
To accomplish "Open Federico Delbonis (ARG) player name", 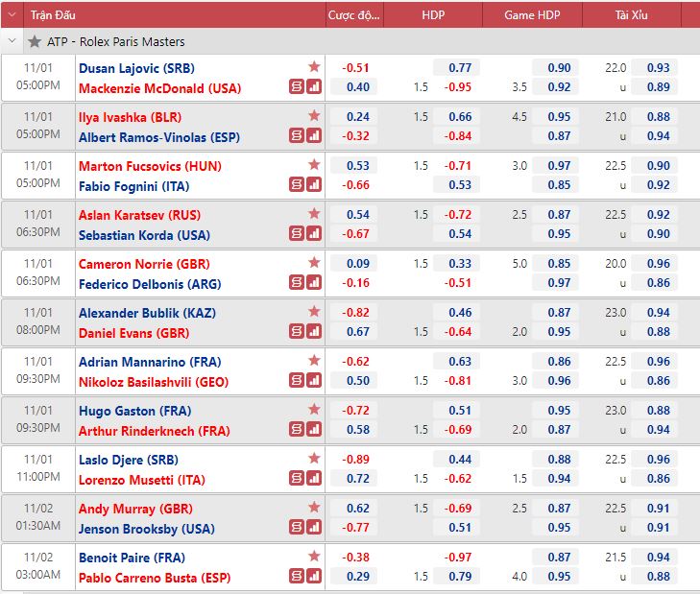I will (x=150, y=284).
